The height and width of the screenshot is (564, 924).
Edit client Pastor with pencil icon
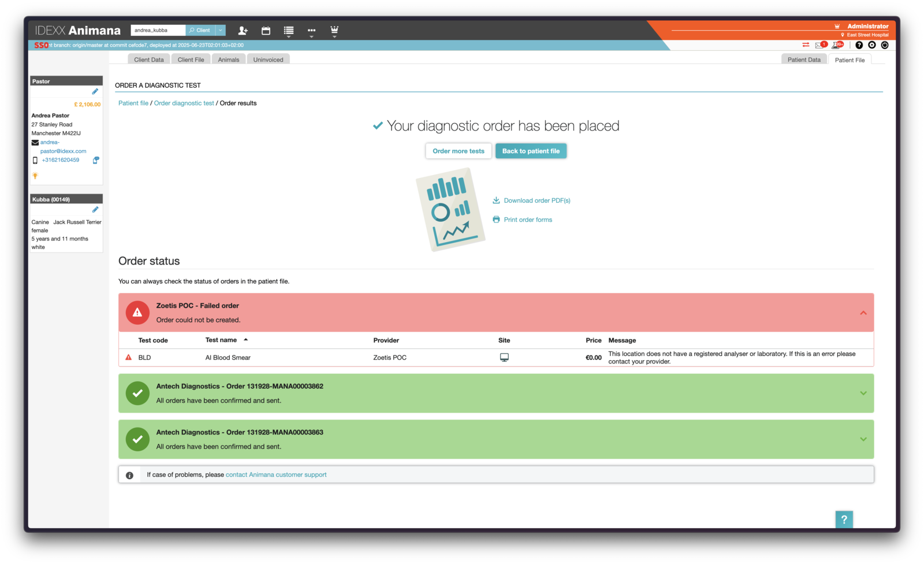pos(95,91)
